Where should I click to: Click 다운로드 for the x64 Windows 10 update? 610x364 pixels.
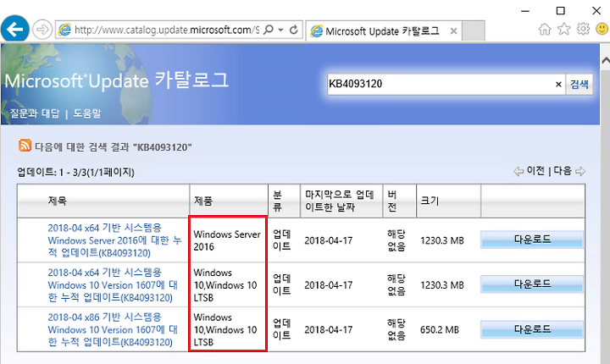coord(532,284)
